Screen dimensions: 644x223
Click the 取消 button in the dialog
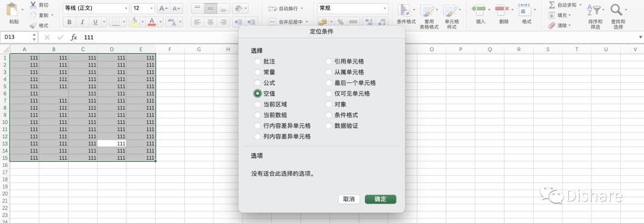pos(349,199)
